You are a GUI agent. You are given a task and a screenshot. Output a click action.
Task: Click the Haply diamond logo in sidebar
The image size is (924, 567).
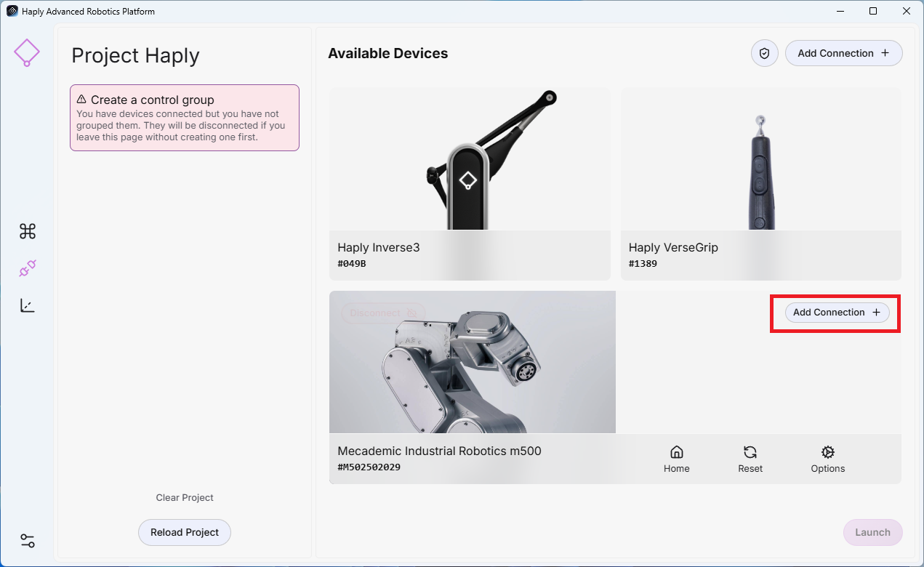27,52
